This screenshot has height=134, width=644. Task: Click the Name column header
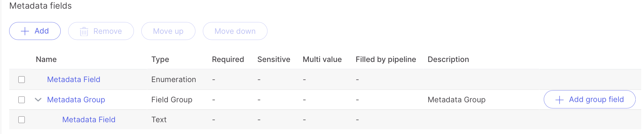click(46, 59)
